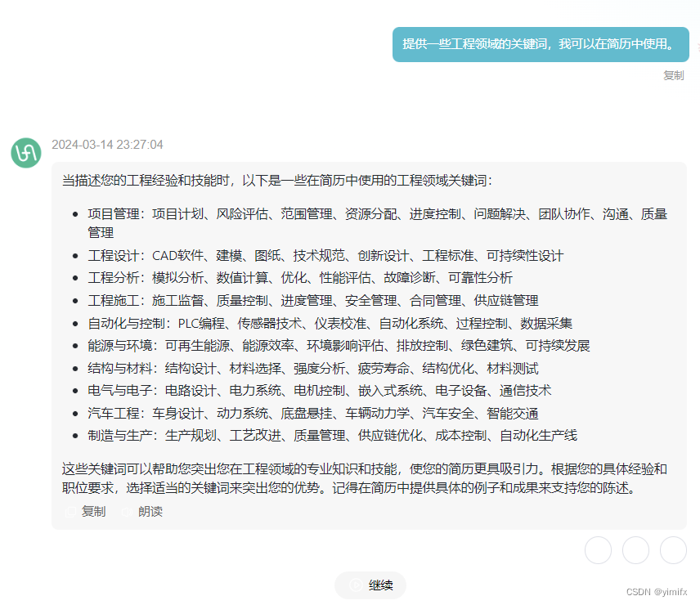
Task: Click the 制造与生产 bullet line
Action: [332, 435]
